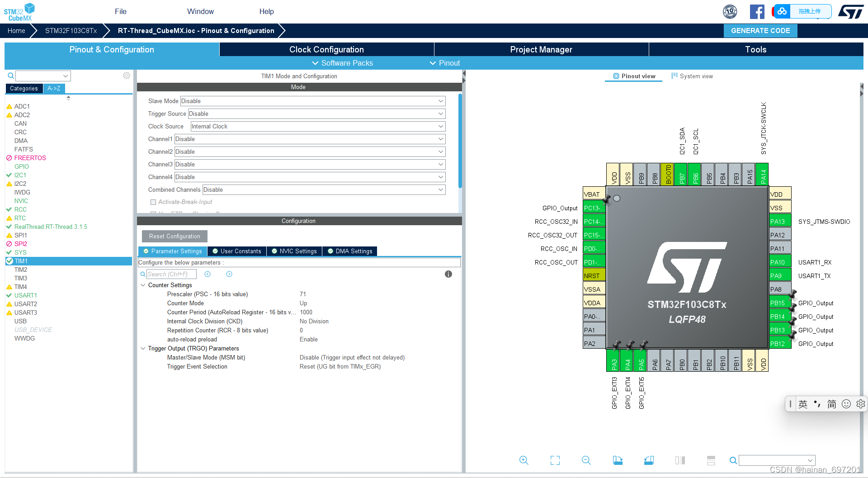868x478 pixels.
Task: Toggle the Activate-Break-Input checkbox
Action: (153, 202)
